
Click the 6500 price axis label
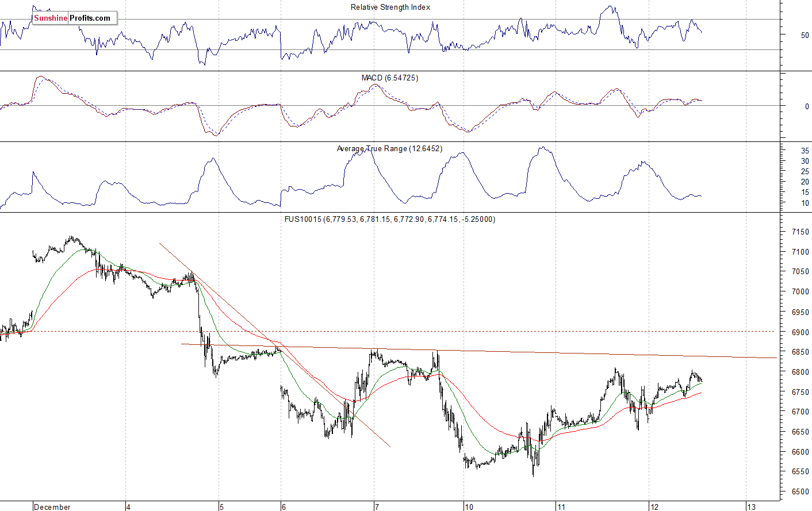(x=800, y=492)
